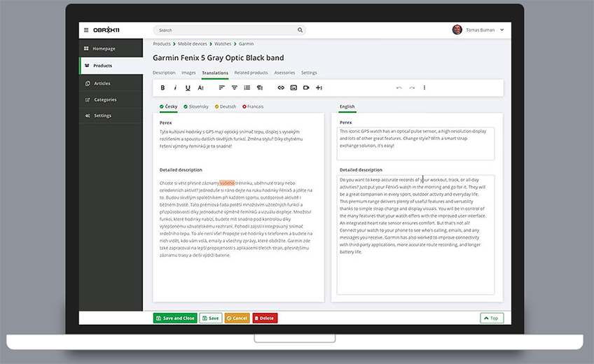
Task: Open Articles in the sidebar
Action: click(111, 83)
